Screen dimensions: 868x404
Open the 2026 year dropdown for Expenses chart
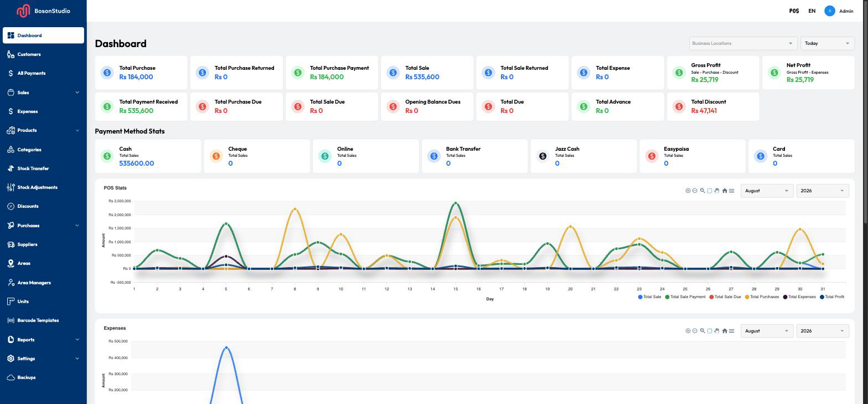823,331
